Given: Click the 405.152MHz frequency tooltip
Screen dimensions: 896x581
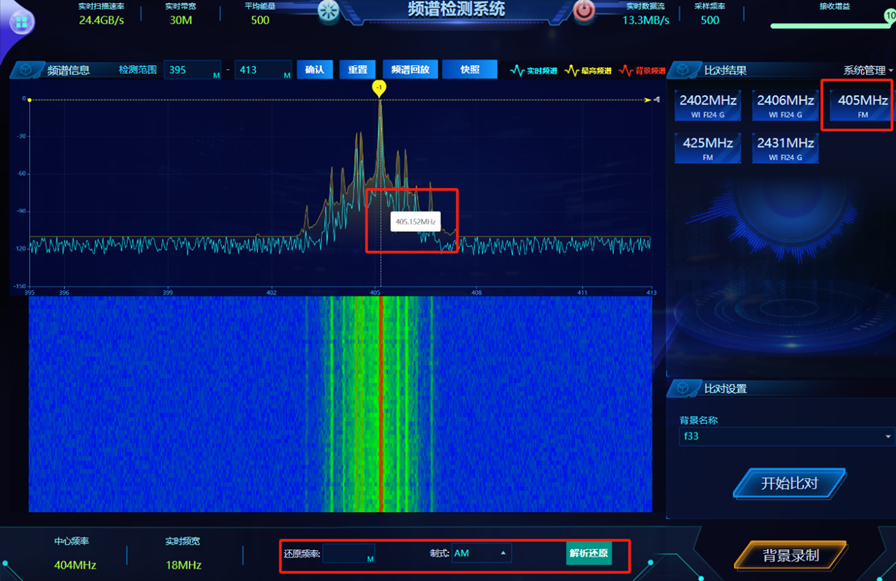Looking at the screenshot, I should (415, 222).
